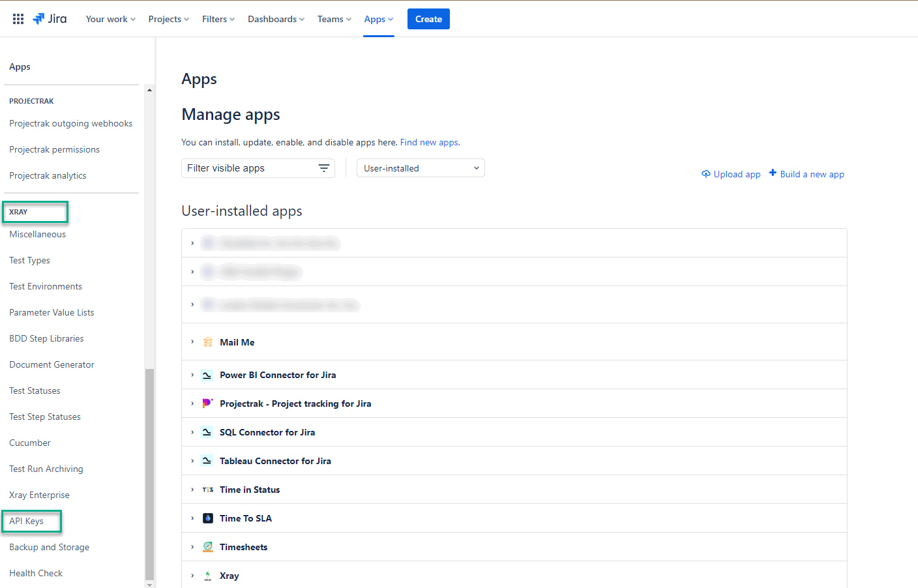Open the app switcher grid icon
The image size is (918, 588).
click(18, 18)
